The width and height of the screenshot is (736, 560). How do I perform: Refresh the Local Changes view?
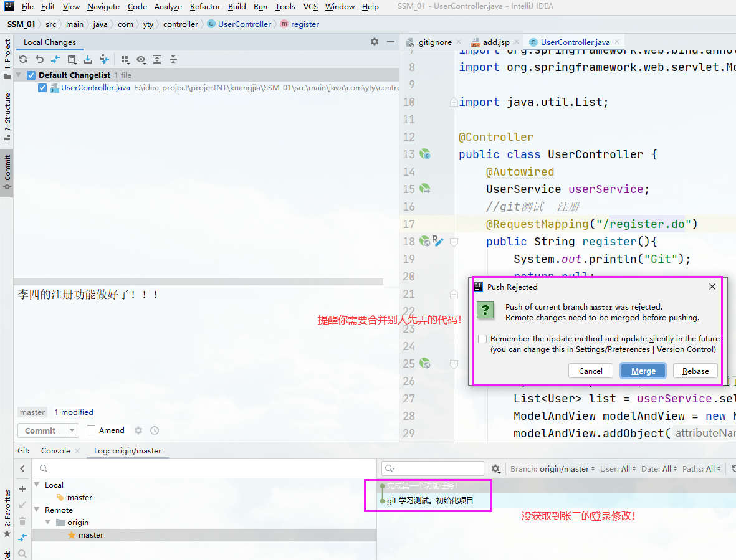pyautogui.click(x=23, y=59)
